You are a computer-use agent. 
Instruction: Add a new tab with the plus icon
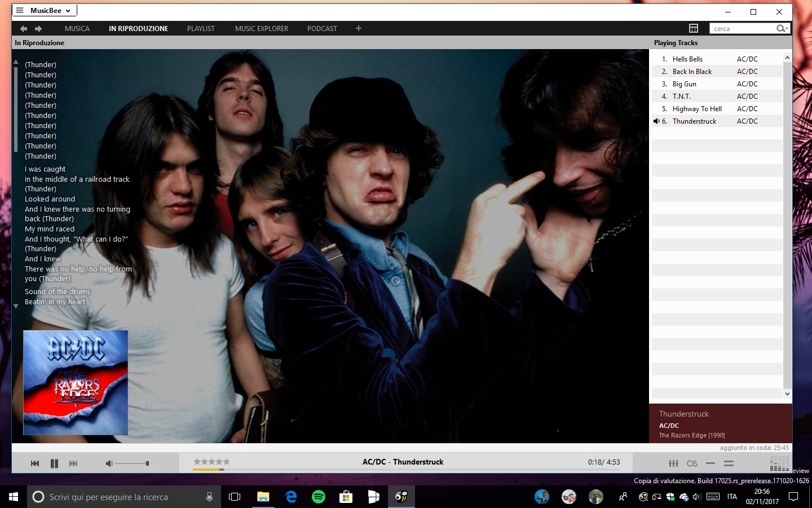(x=359, y=28)
